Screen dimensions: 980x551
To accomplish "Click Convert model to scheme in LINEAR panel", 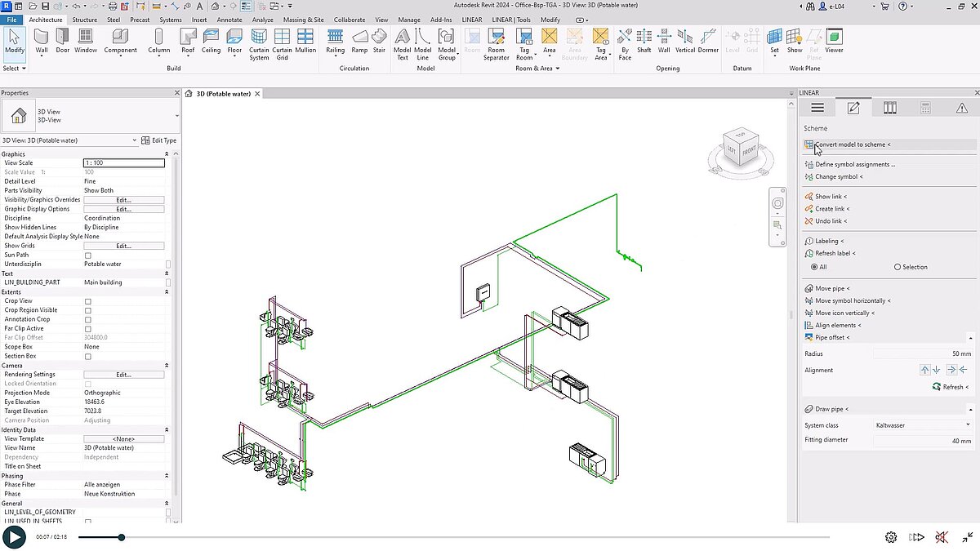I will click(852, 144).
